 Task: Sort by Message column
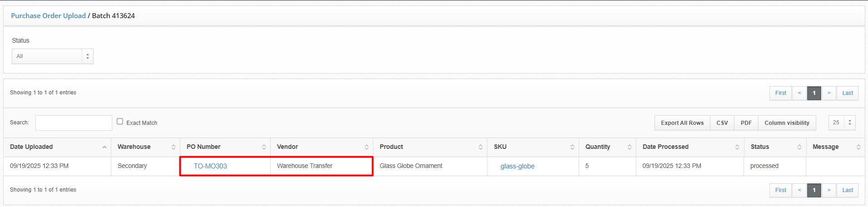[x=835, y=147]
